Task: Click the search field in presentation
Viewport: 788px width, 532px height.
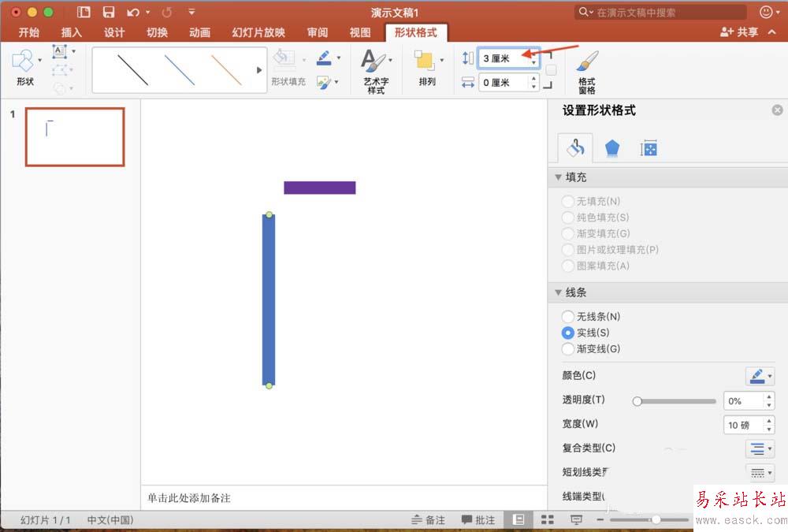Action: (660, 12)
